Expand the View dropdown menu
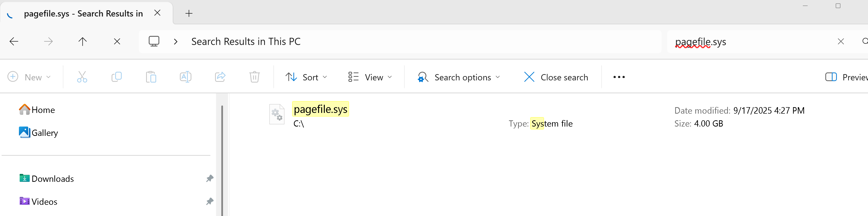Screen dimensions: 868x216 (370, 77)
